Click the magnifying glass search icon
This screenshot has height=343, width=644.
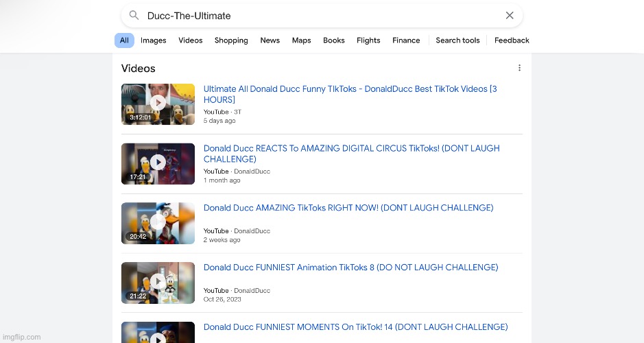[x=134, y=16]
